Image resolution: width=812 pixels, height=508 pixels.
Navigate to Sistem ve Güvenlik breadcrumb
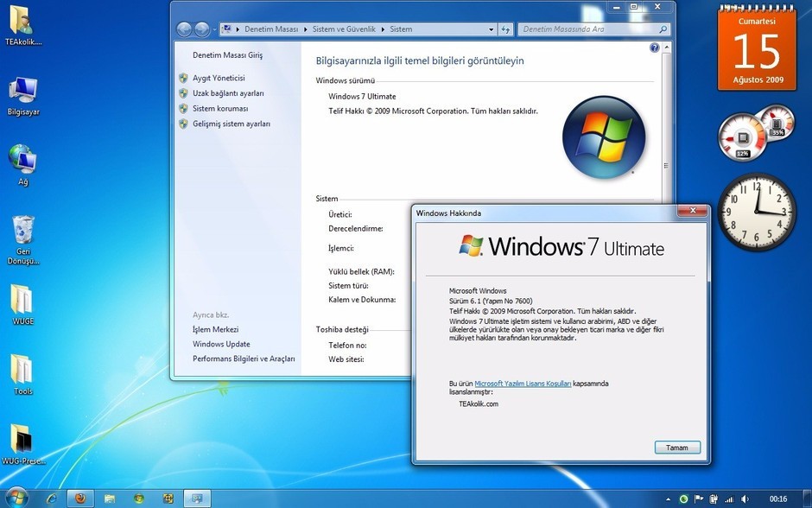(343, 29)
